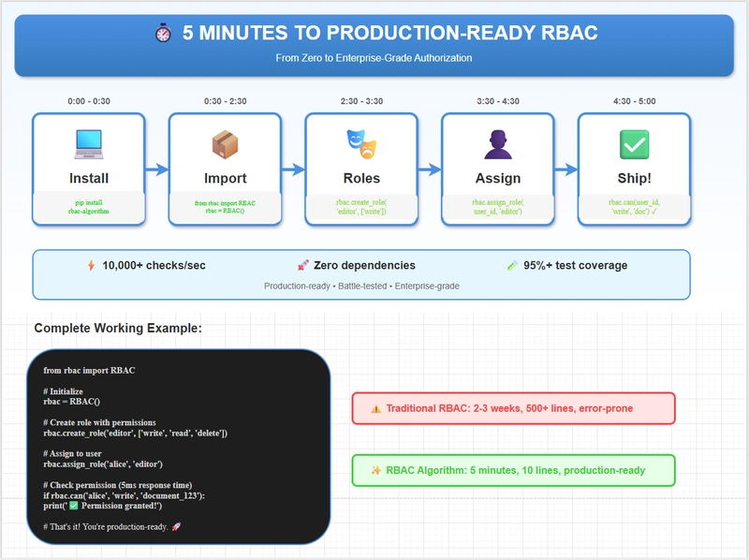Click the sparkles icon in the RBAC Algorithm box
The width and height of the screenshot is (749, 560).
pyautogui.click(x=375, y=470)
